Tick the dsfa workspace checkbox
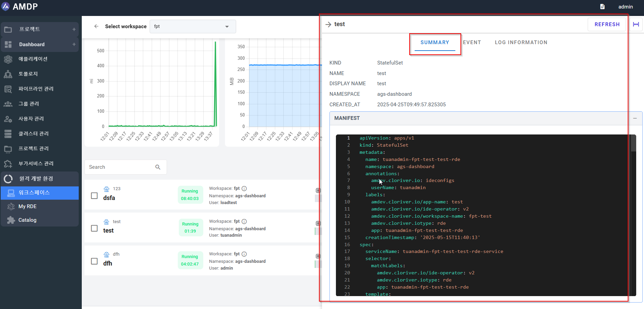644x309 pixels. tap(94, 196)
